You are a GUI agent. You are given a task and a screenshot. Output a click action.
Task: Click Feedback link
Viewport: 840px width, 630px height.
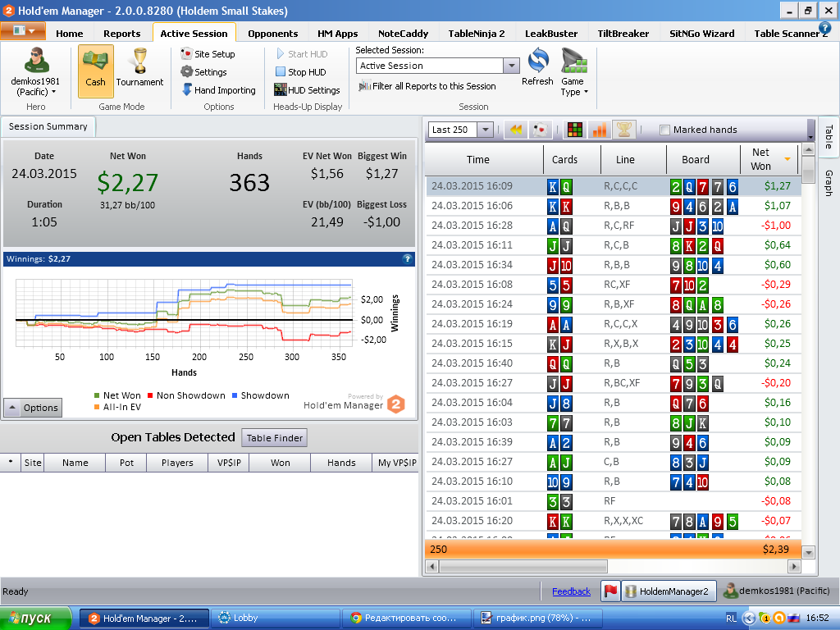click(571, 591)
